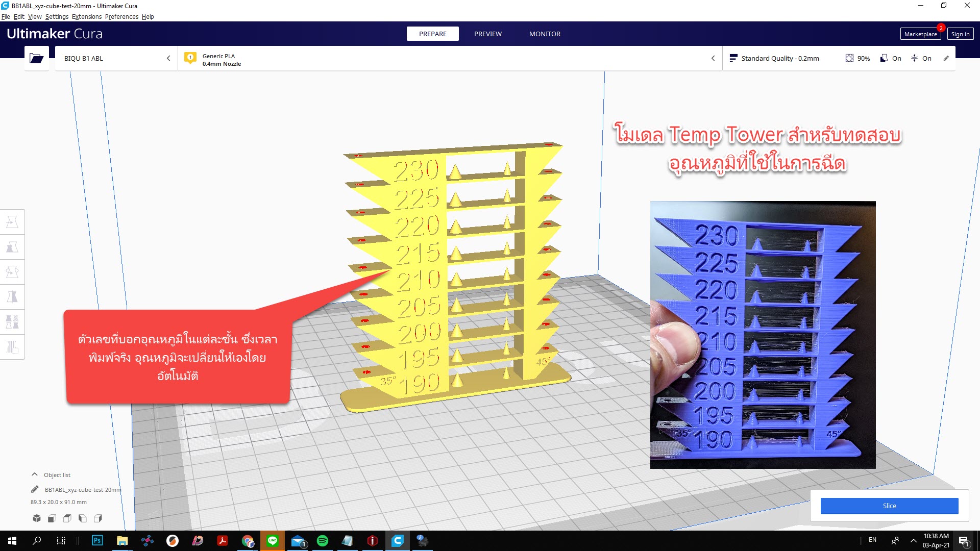
Task: Open Spotify from taskbar
Action: [x=323, y=541]
